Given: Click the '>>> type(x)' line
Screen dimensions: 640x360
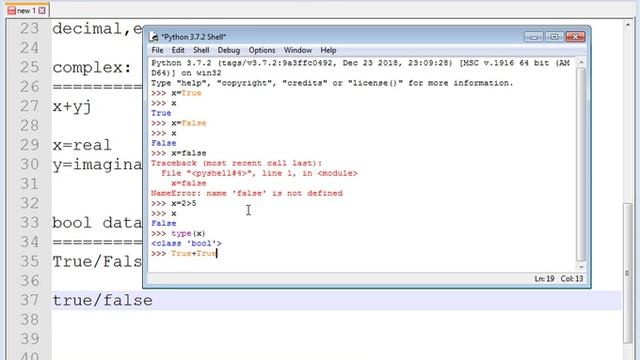Looking at the screenshot, I should coord(178,233).
